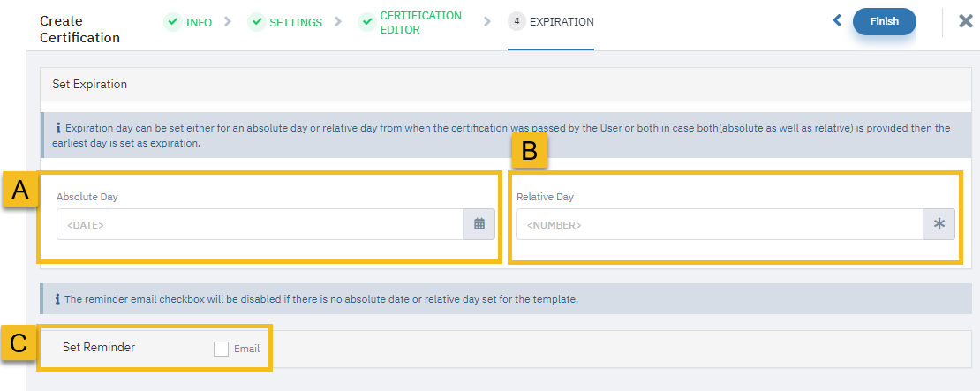Enable the Email reminder checkbox
This screenshot has height=391, width=980.
(x=221, y=349)
